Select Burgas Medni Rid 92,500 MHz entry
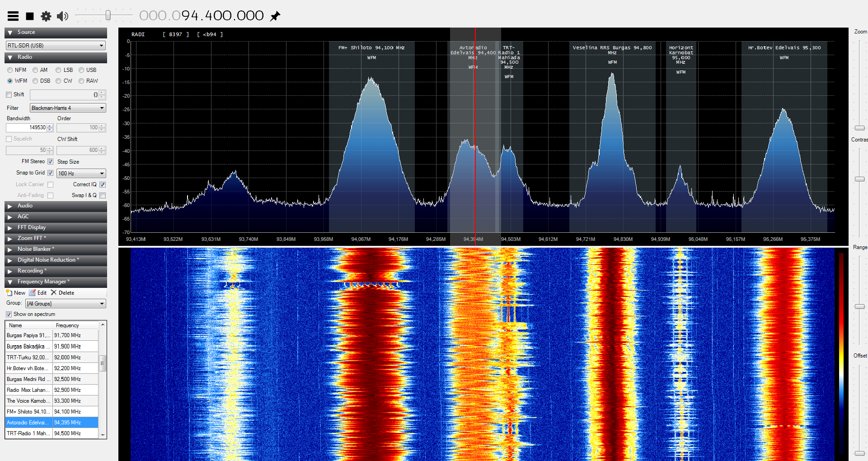This screenshot has width=868, height=461. [x=52, y=379]
